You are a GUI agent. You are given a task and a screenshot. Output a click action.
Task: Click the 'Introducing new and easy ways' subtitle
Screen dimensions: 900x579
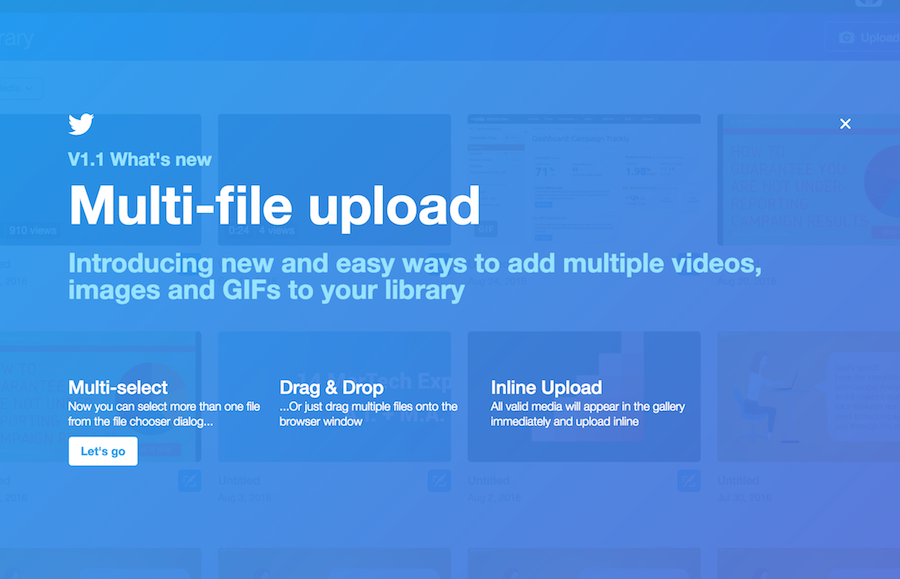[x=415, y=277]
